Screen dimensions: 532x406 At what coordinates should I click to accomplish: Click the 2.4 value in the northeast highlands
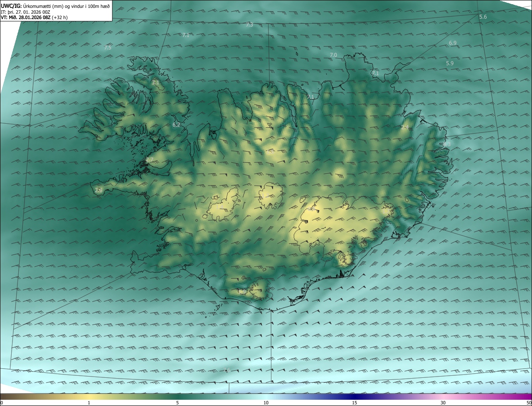click(404, 127)
